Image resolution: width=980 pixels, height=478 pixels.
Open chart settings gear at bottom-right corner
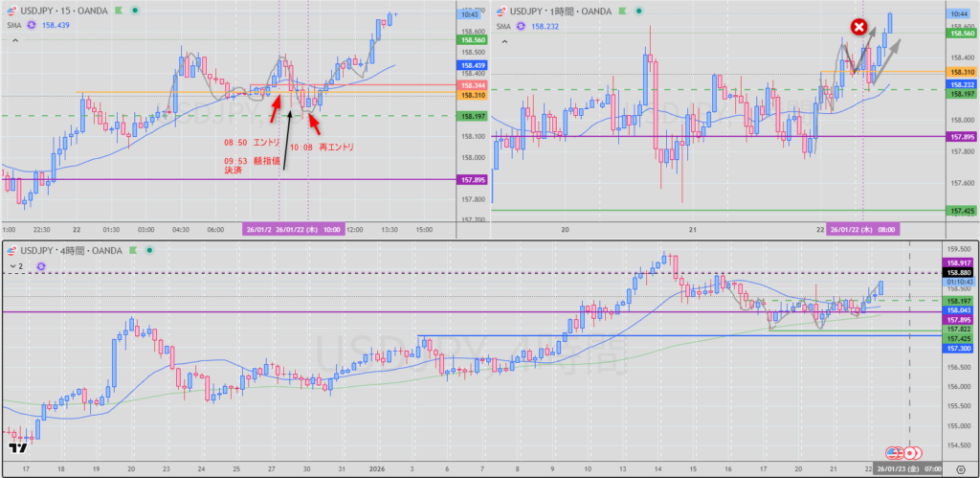point(960,470)
